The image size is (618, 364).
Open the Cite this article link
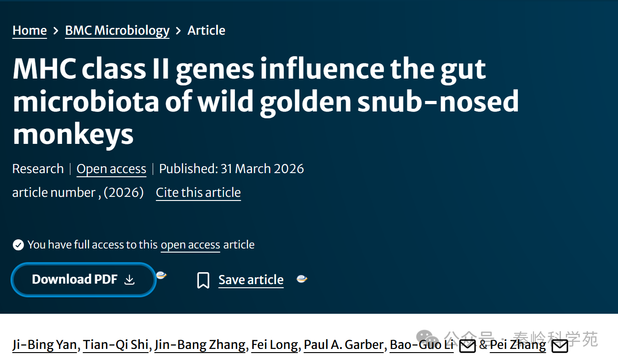198,193
